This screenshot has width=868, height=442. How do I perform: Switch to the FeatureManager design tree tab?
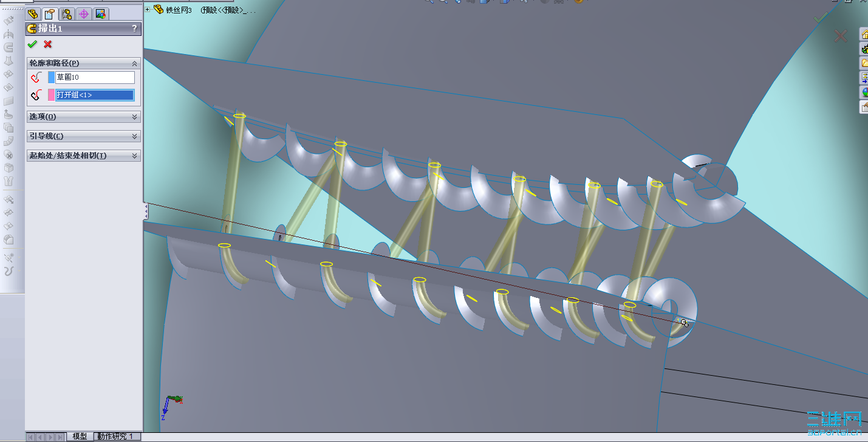click(x=33, y=14)
